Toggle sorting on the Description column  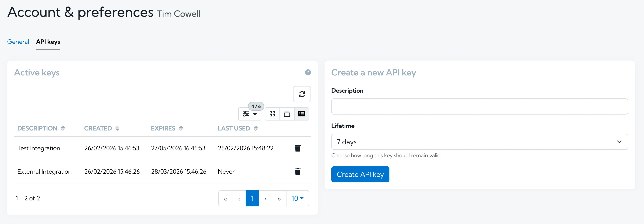pyautogui.click(x=63, y=128)
